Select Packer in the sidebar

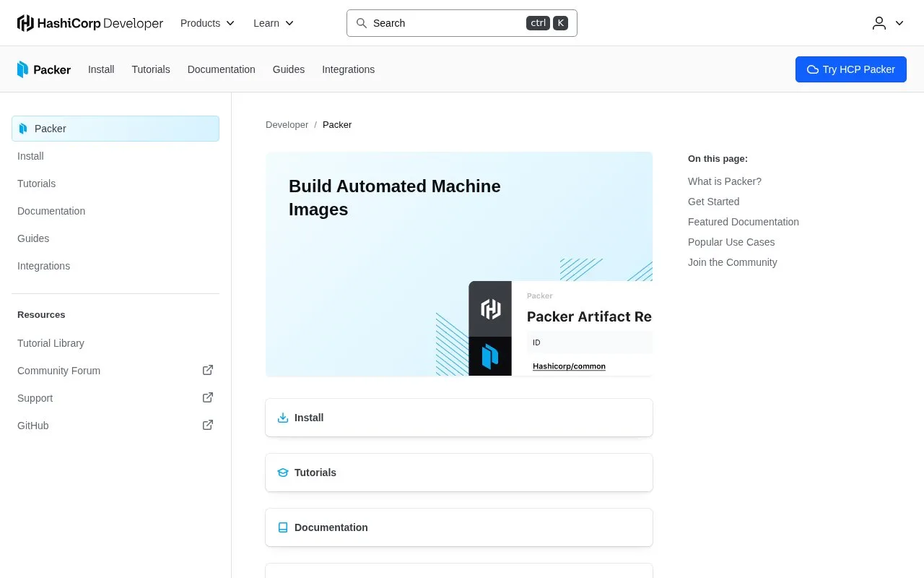[x=115, y=129]
